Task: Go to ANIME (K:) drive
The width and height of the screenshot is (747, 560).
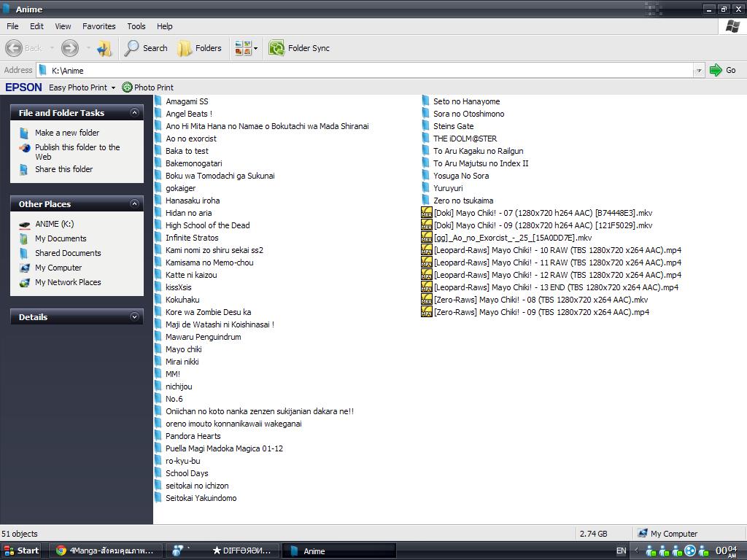Action: (x=54, y=224)
